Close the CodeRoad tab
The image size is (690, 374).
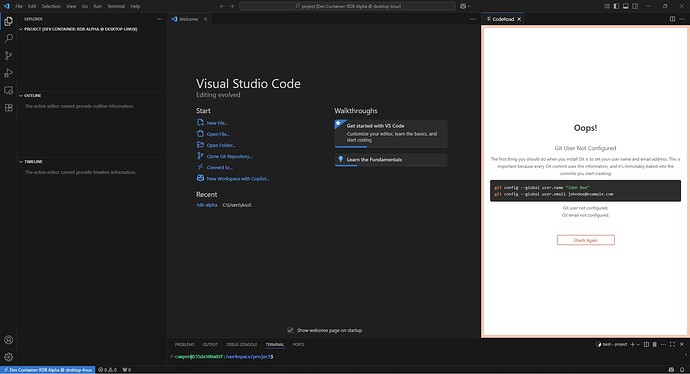[x=519, y=19]
